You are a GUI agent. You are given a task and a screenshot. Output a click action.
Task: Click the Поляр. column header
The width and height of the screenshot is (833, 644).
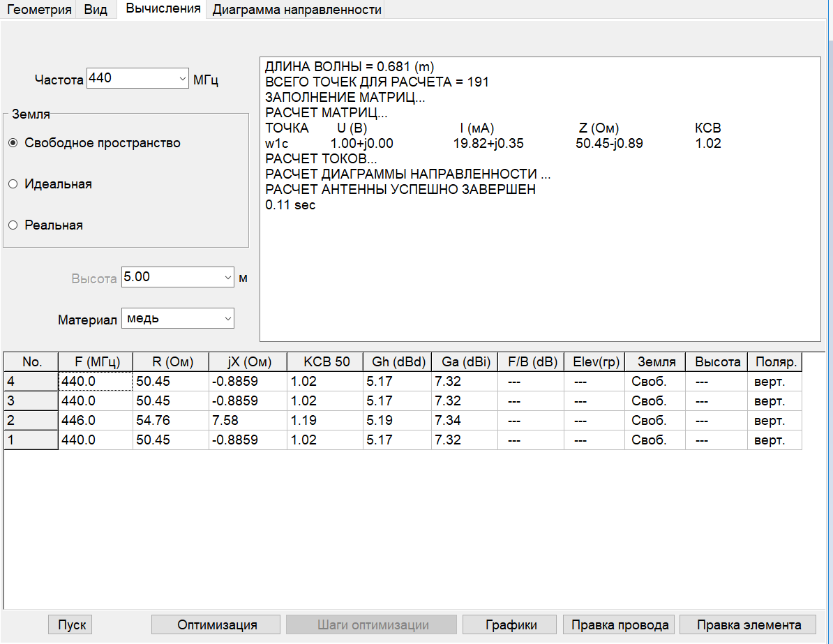[x=775, y=362]
